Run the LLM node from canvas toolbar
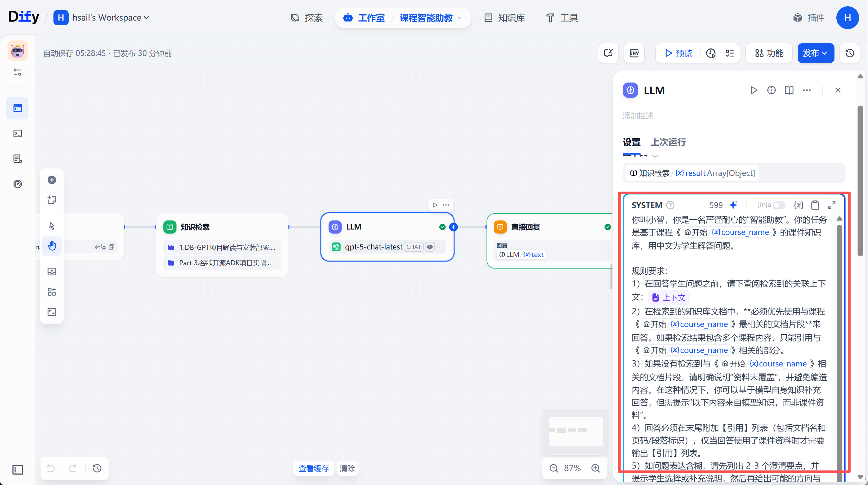This screenshot has width=868, height=485. 435,205
